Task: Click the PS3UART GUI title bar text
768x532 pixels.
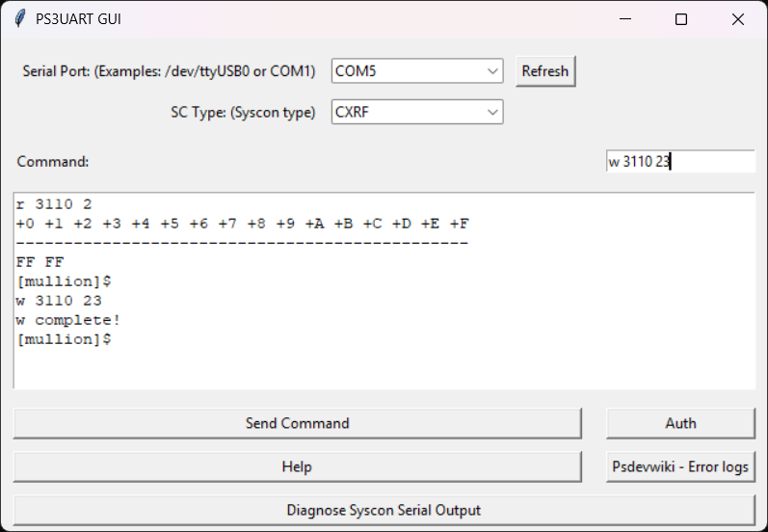Action: pos(78,19)
